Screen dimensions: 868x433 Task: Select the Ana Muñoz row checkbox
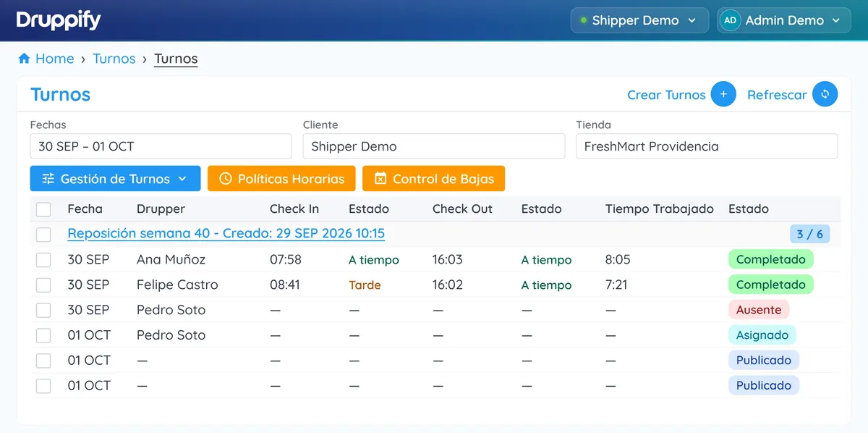[43, 259]
